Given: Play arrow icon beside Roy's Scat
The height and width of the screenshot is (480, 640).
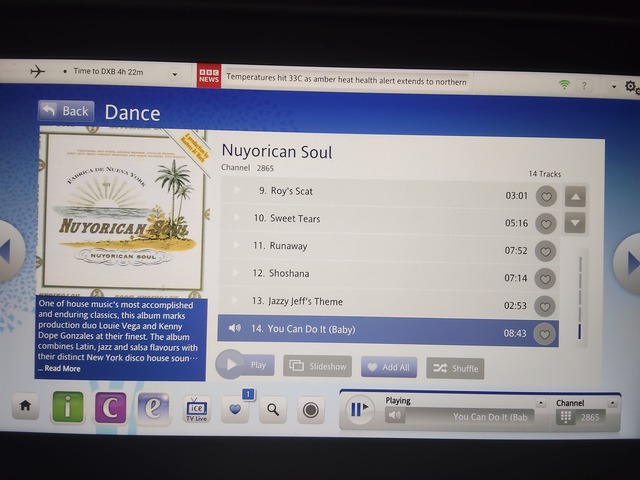Looking at the screenshot, I should 237,190.
